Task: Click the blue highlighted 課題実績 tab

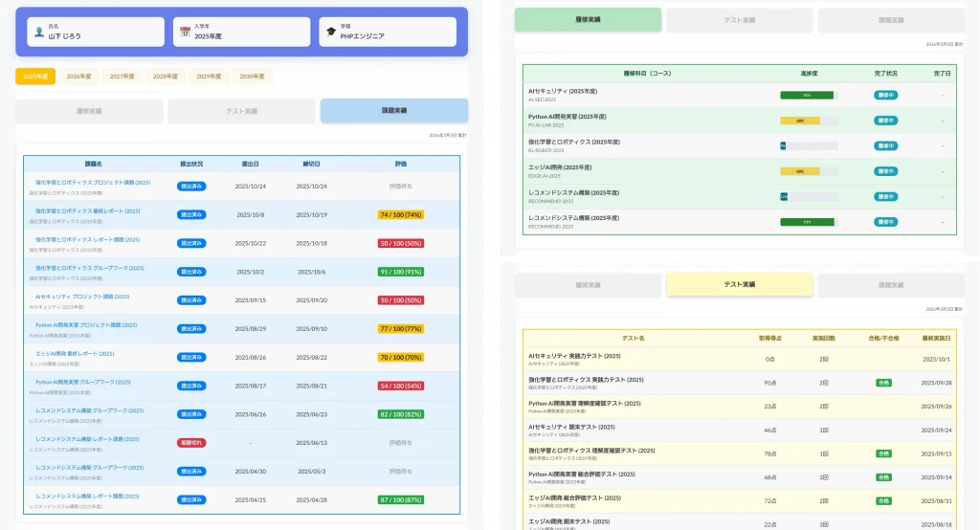Action: point(394,111)
